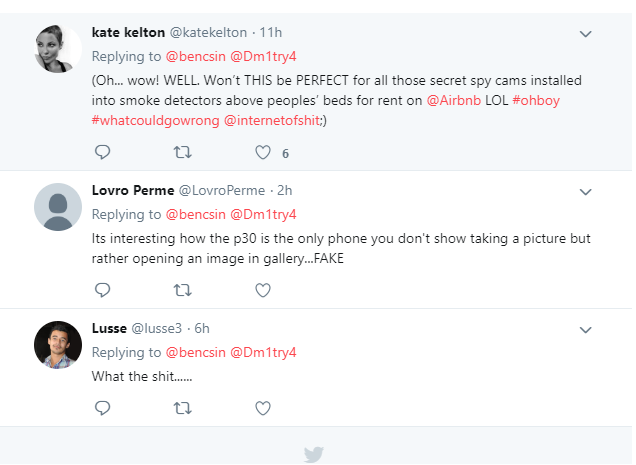Like kate kelton's tweet
The height and width of the screenshot is (465, 636).
[x=263, y=153]
